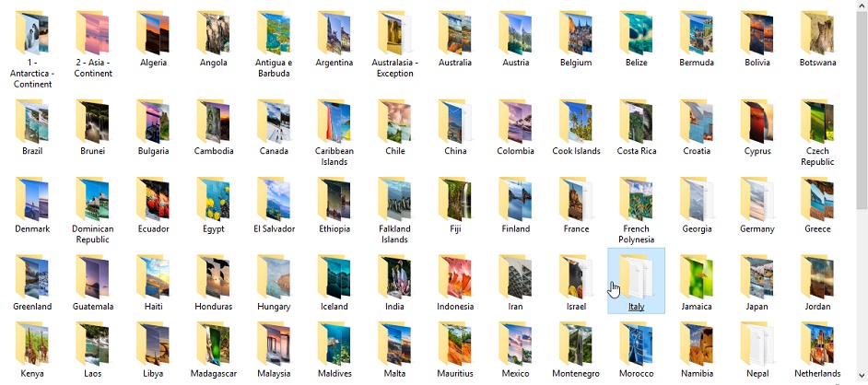Screen dimensions: 868x385
Task: Click the Hungary folder icon
Action: [x=274, y=276]
